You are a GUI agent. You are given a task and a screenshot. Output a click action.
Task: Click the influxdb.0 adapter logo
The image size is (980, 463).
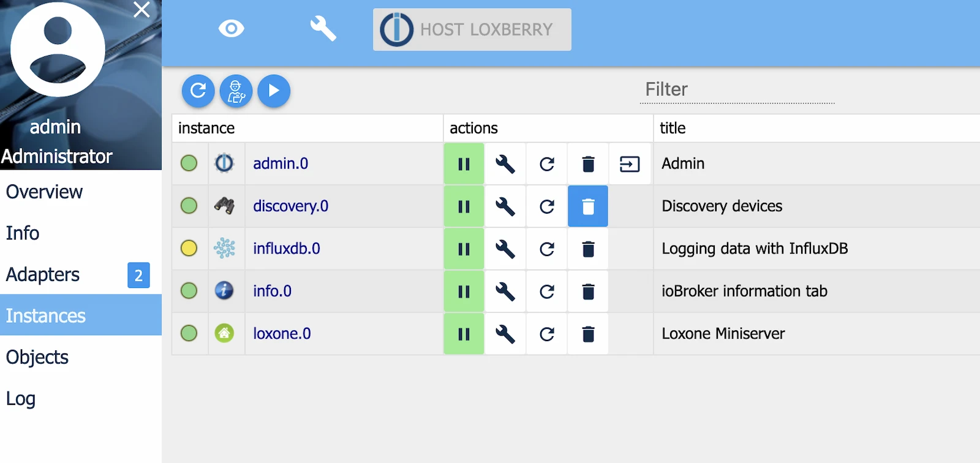click(224, 248)
